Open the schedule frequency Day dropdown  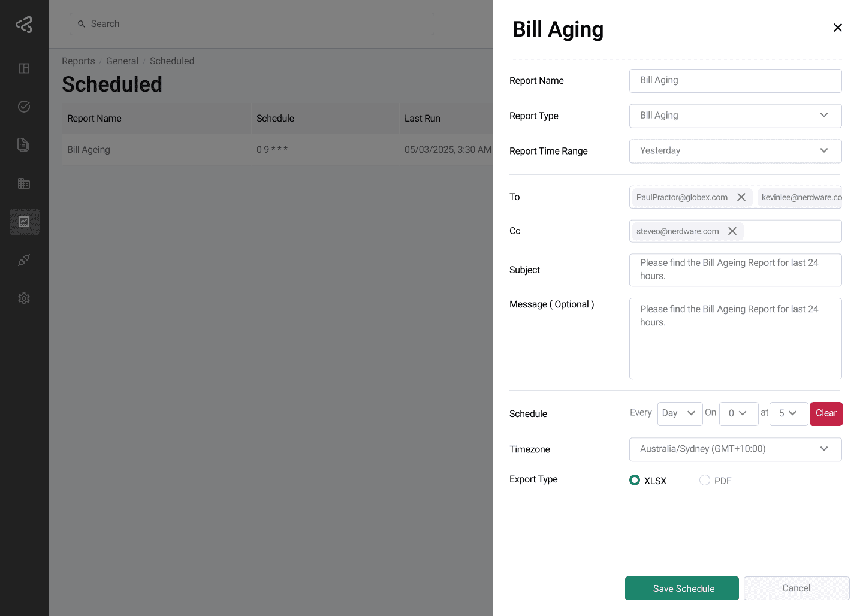(680, 413)
